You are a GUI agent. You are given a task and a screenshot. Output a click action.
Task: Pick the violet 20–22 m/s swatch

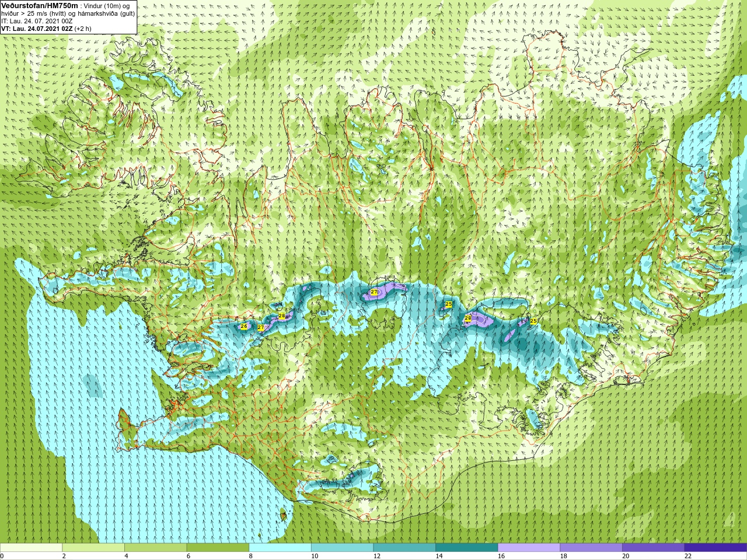click(x=654, y=548)
